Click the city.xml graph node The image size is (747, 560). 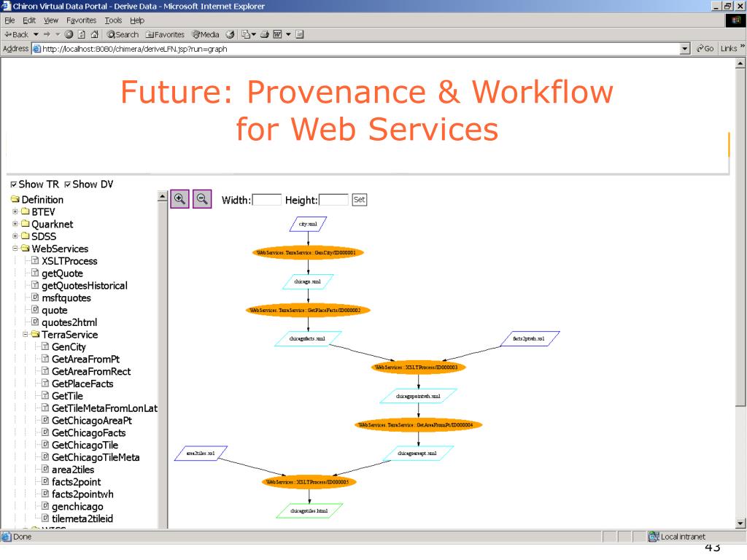(308, 225)
